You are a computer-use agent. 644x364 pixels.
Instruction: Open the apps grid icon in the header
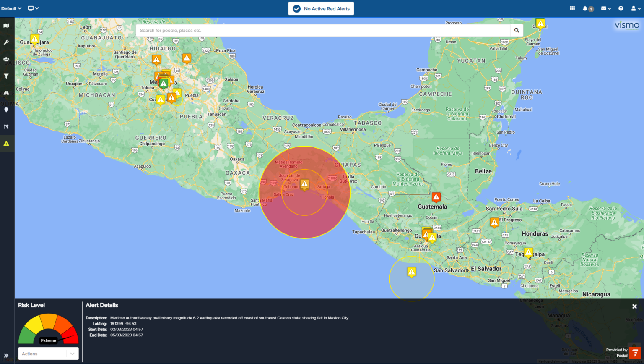click(572, 8)
